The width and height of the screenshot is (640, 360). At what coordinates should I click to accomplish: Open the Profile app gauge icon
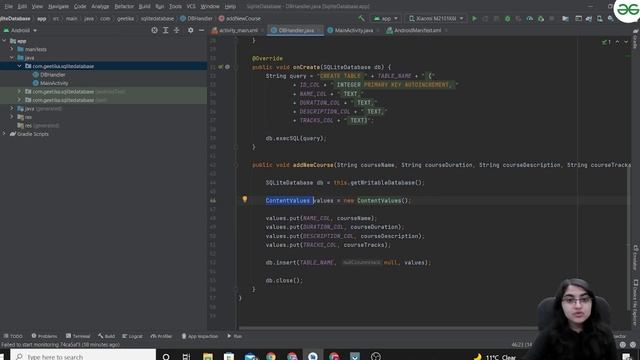529,18
